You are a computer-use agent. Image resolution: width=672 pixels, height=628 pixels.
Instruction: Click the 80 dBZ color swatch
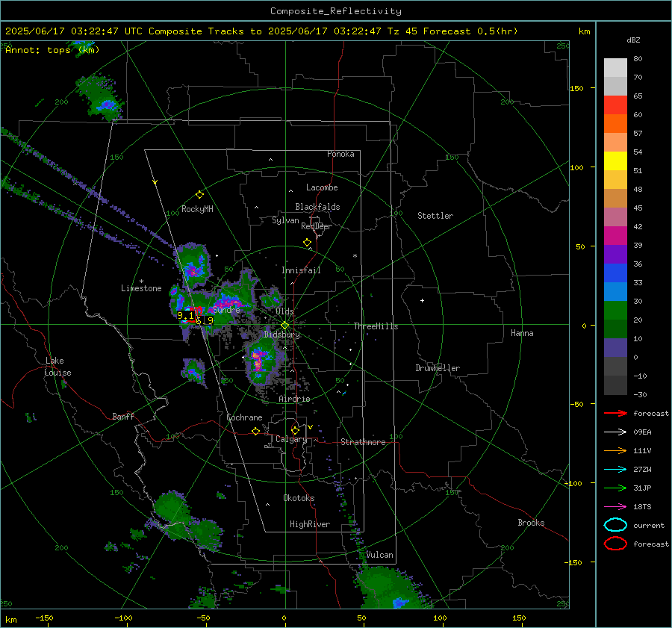[x=615, y=67]
